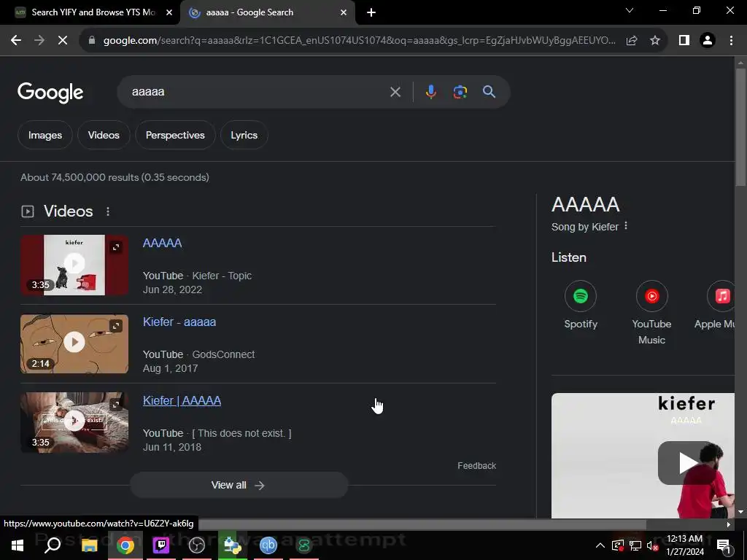The height and width of the screenshot is (560, 747).
Task: Go back to the previous page
Action: pos(16,41)
